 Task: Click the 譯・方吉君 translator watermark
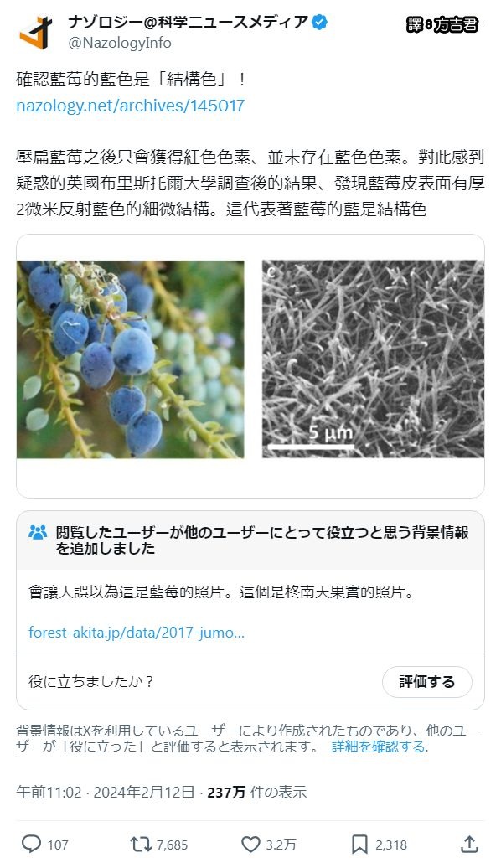442,25
